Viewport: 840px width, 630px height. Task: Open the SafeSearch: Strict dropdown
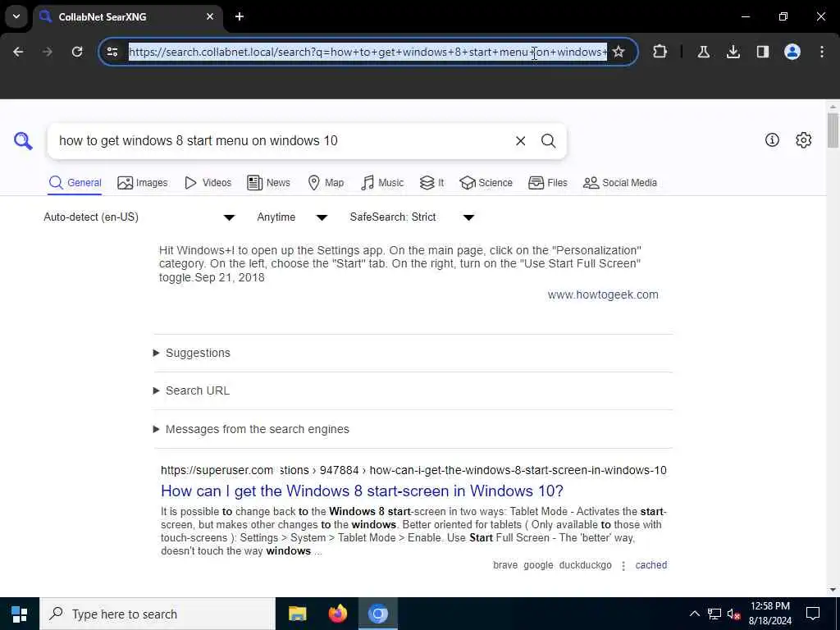pyautogui.click(x=412, y=217)
